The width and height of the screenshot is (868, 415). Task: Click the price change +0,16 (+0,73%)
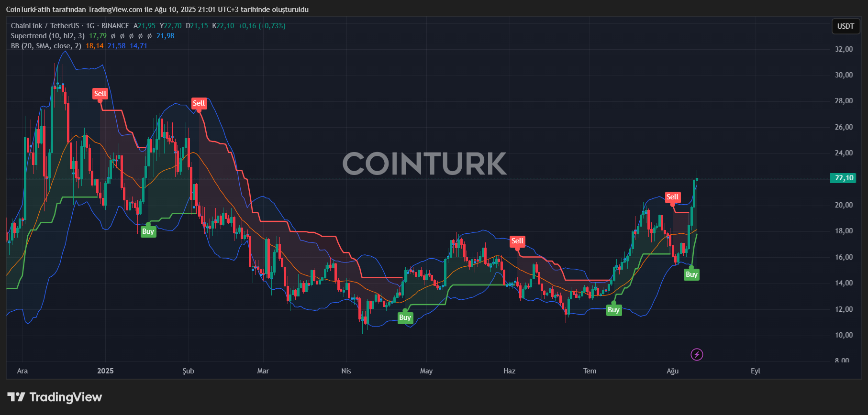(262, 26)
